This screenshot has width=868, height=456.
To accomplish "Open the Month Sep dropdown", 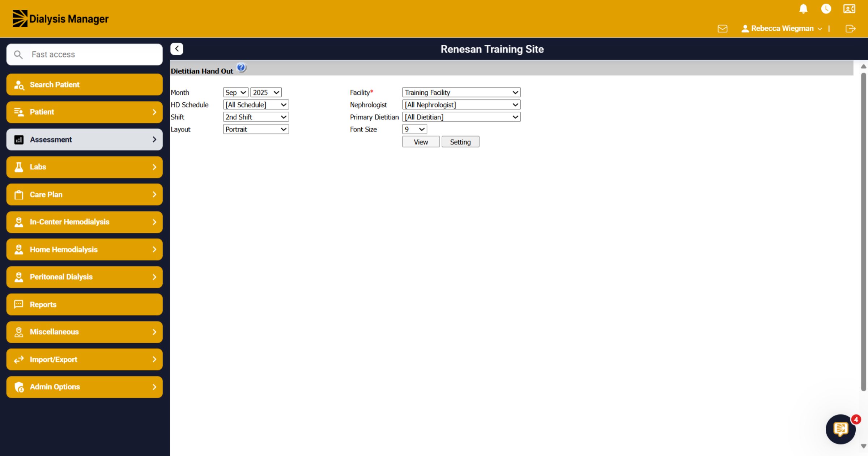I will (236, 93).
